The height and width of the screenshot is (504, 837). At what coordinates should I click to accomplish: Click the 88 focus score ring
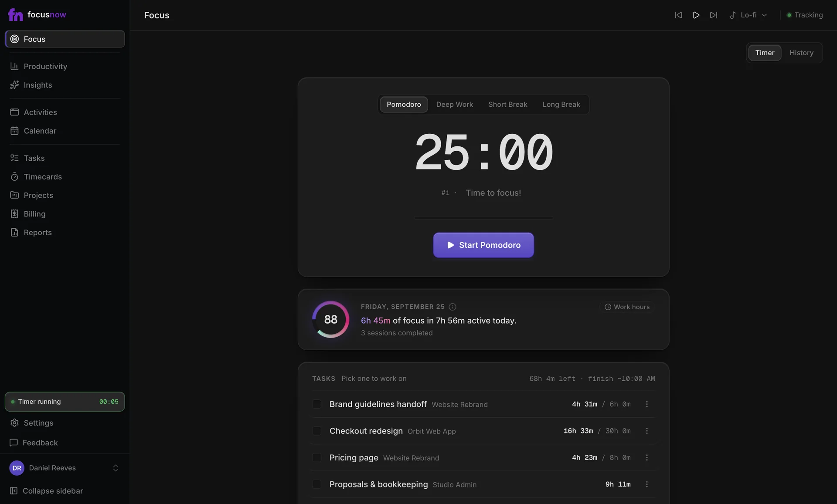point(331,319)
